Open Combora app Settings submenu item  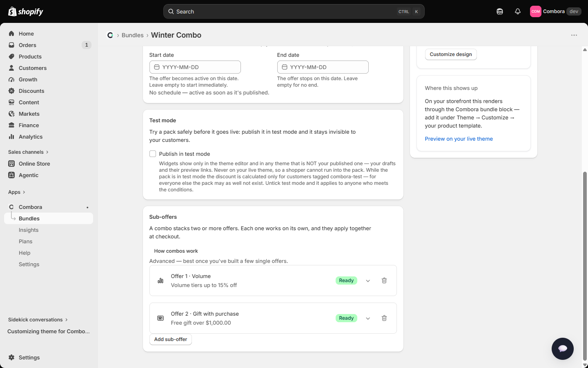[x=49, y=264]
